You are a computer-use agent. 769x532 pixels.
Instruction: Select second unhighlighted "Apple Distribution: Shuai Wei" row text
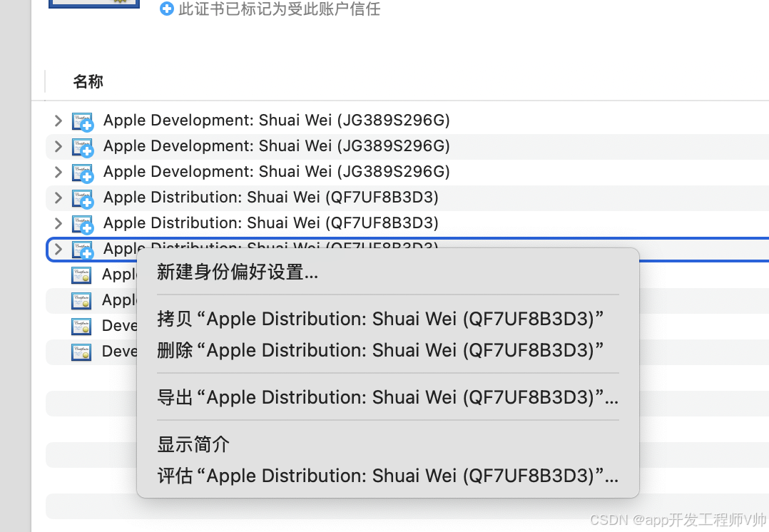pos(271,223)
